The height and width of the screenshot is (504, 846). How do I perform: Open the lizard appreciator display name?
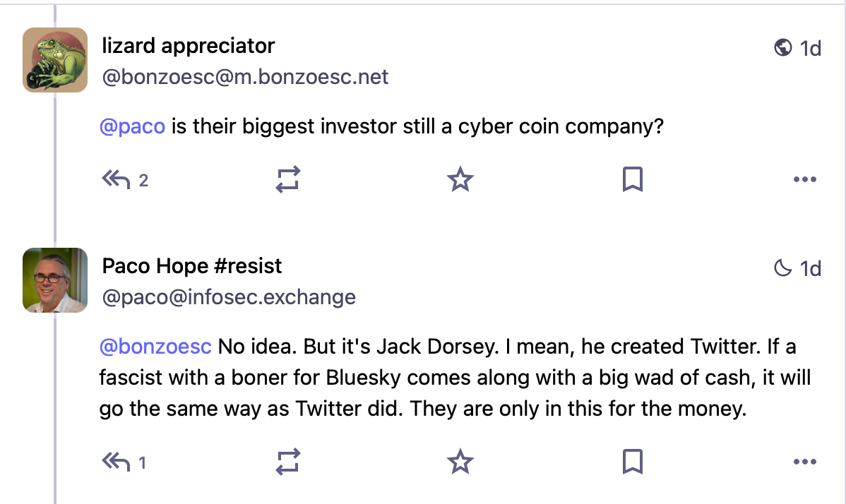point(189,46)
